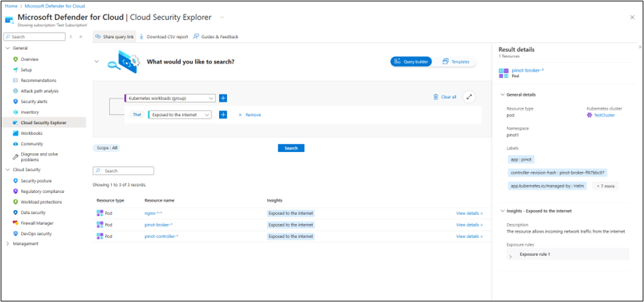
Task: Select Cloud Security Explorer in sidebar
Action: (x=43, y=123)
